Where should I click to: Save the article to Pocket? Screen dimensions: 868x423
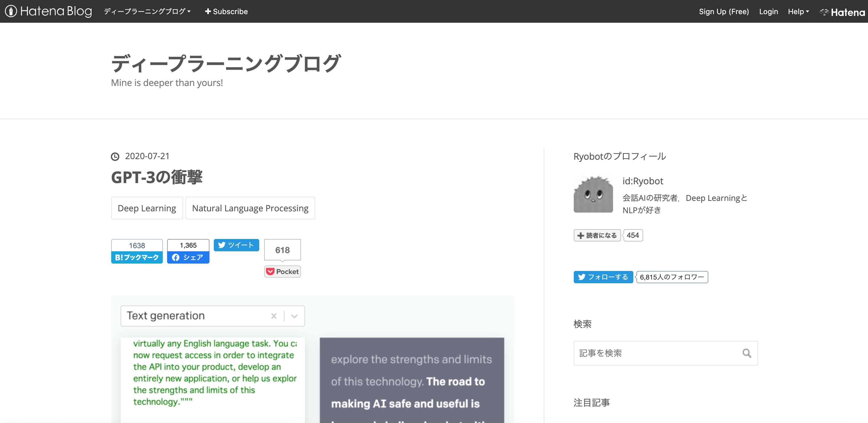tap(282, 272)
